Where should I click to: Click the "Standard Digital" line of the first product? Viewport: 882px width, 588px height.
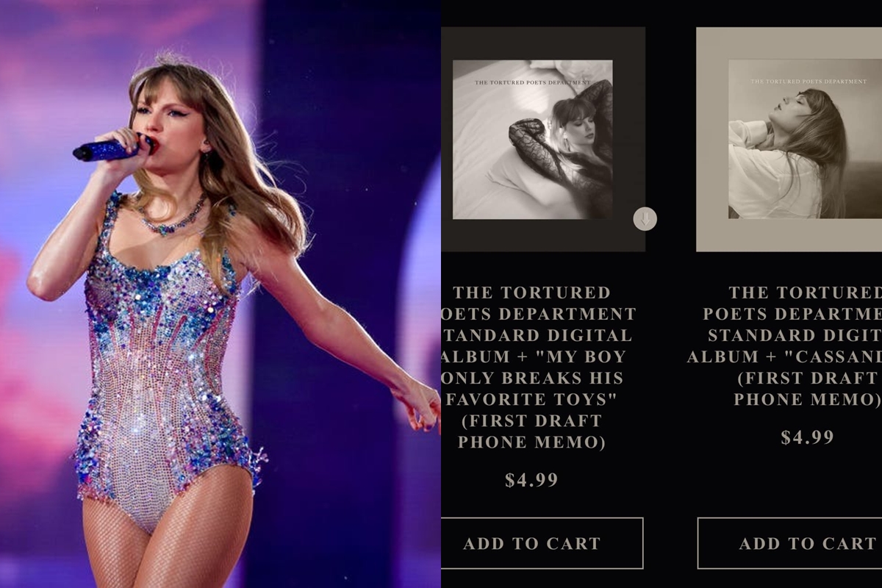(x=537, y=335)
